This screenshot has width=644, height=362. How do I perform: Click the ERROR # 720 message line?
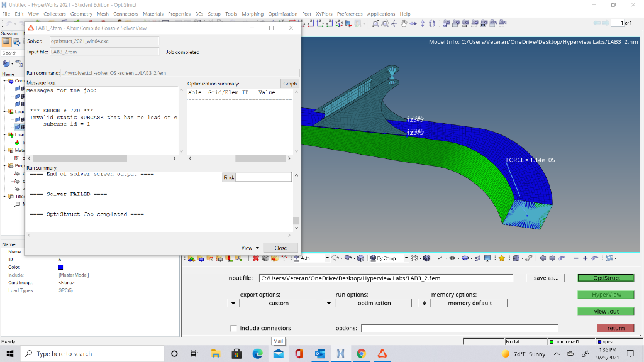pyautogui.click(x=62, y=111)
